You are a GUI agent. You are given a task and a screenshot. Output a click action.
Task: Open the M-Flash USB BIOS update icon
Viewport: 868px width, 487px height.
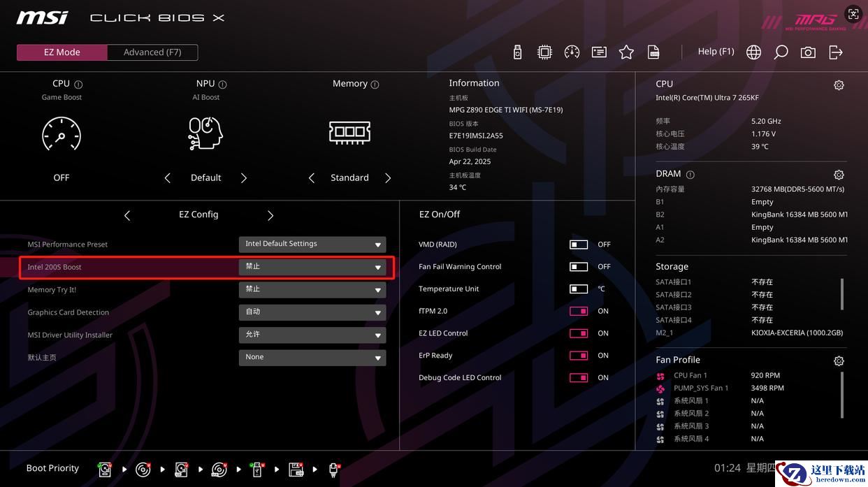[x=517, y=52]
